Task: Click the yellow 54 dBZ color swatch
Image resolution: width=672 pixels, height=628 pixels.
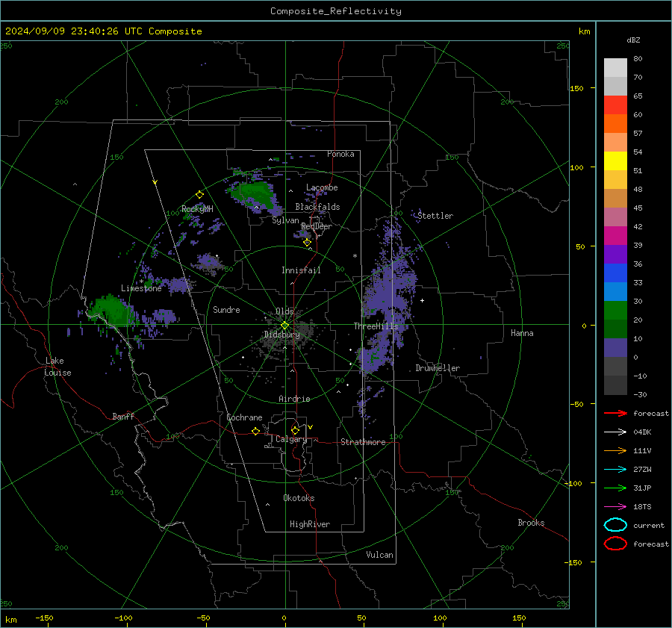Action: 615,161
